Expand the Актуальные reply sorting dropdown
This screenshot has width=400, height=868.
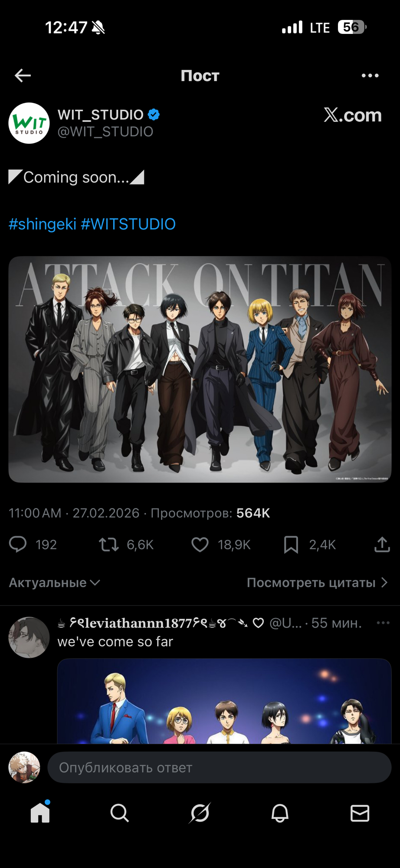tap(55, 582)
